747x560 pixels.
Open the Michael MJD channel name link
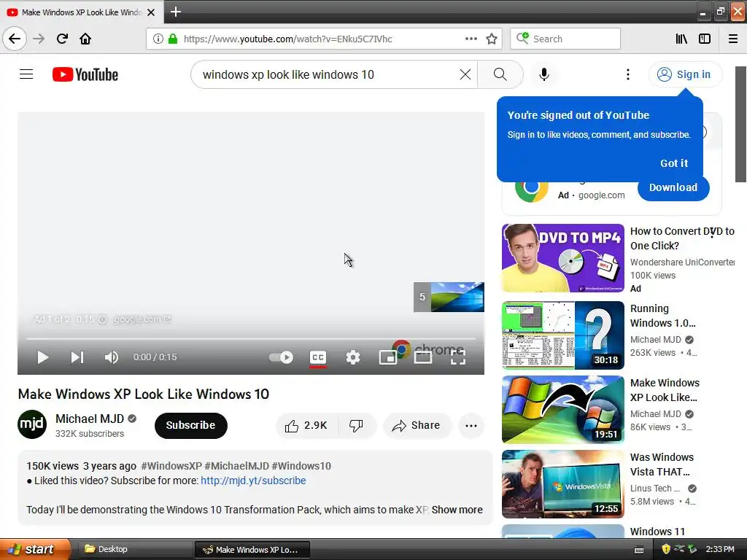[90, 419]
